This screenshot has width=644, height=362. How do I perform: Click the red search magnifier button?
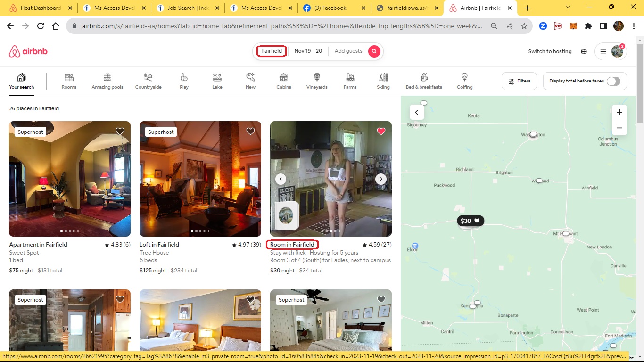click(374, 51)
